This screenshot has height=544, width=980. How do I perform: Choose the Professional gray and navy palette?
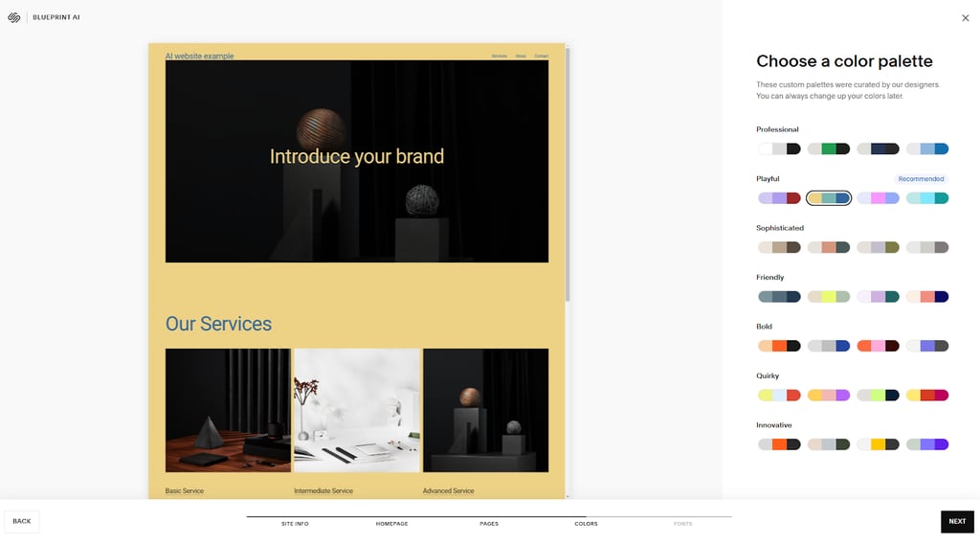878,148
